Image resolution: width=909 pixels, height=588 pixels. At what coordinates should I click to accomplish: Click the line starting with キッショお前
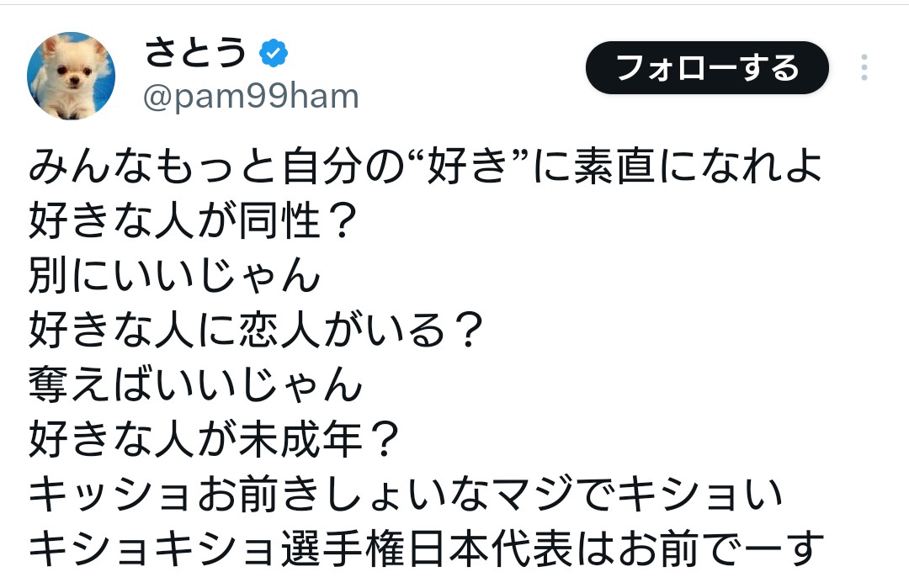point(407,495)
